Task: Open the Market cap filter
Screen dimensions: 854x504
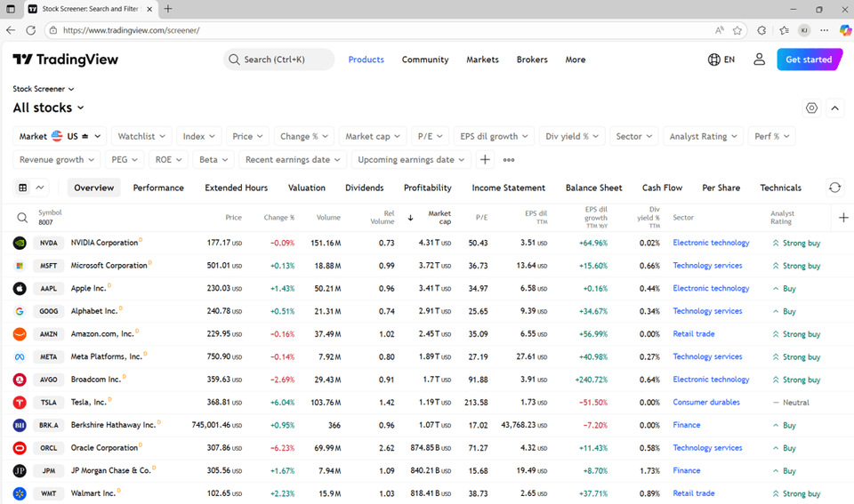Action: point(373,136)
